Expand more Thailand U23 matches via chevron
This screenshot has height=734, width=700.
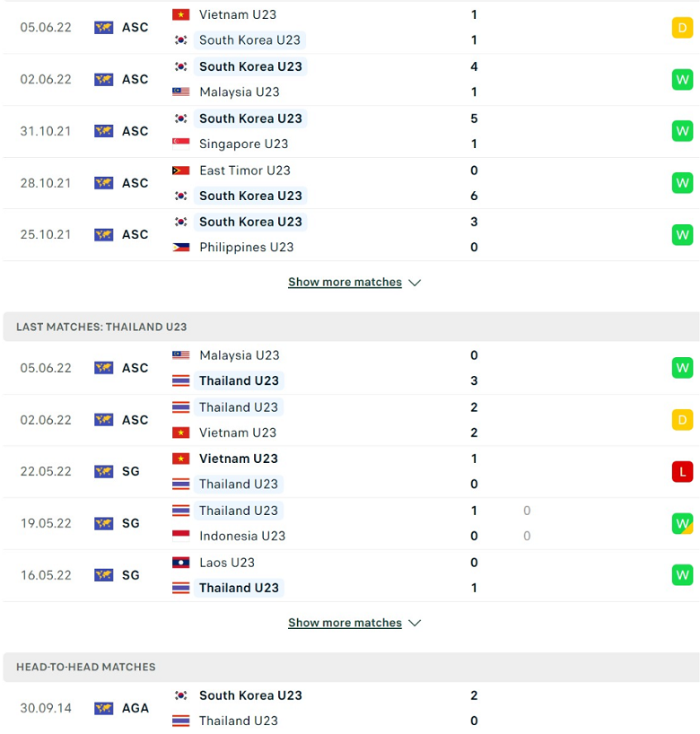click(x=415, y=623)
